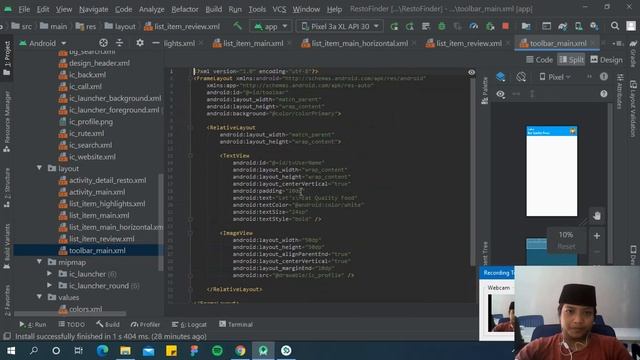Click the 'res' breadcrumb in navigation bar
The width and height of the screenshot is (640, 360).
[86, 27]
